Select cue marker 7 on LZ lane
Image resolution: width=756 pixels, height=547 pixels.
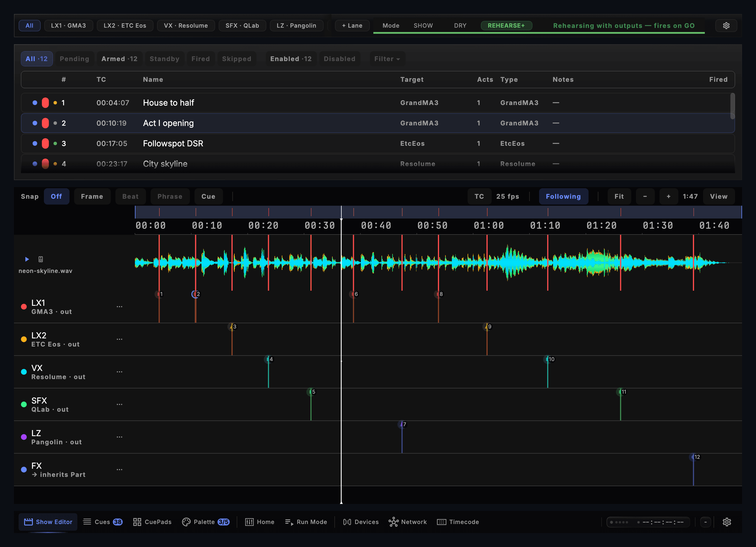(403, 425)
